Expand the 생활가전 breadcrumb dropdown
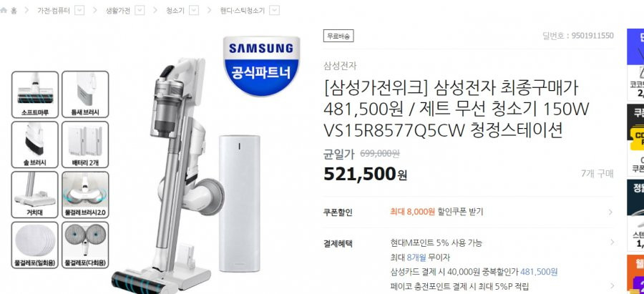644x294 pixels. [140, 11]
